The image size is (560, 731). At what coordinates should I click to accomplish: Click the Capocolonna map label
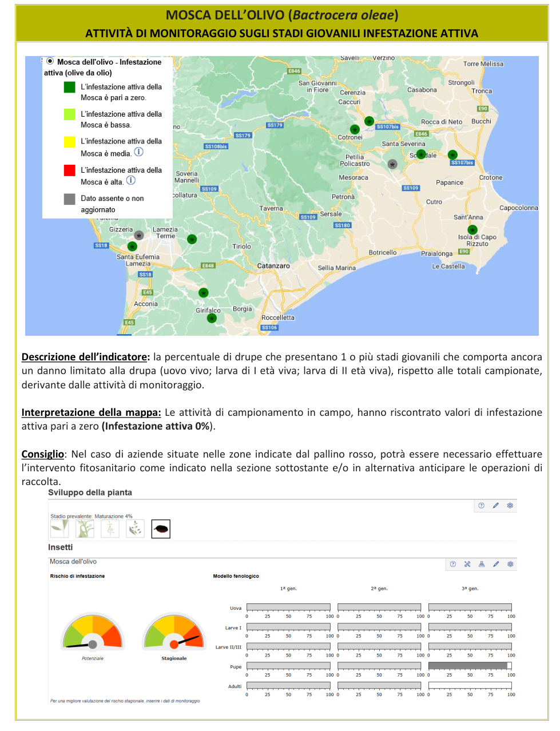[519, 208]
